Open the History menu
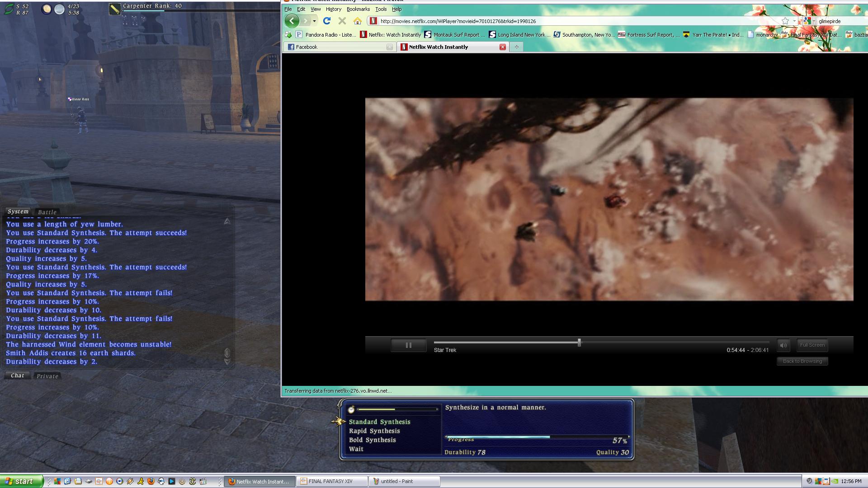The image size is (868, 488). pyautogui.click(x=334, y=9)
